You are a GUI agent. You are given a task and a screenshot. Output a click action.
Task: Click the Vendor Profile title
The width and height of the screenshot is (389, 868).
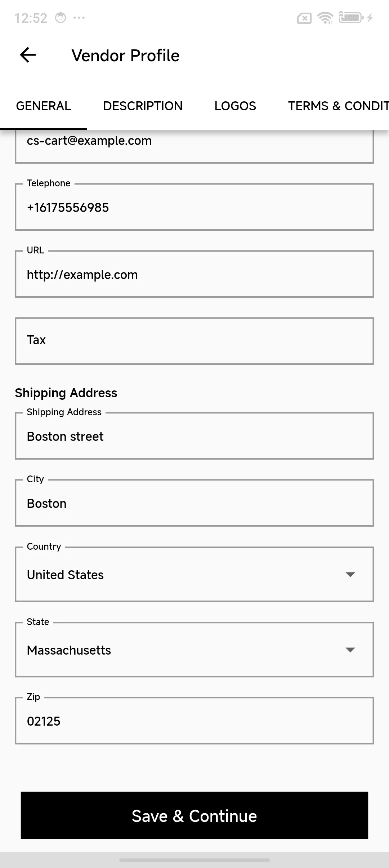(125, 55)
